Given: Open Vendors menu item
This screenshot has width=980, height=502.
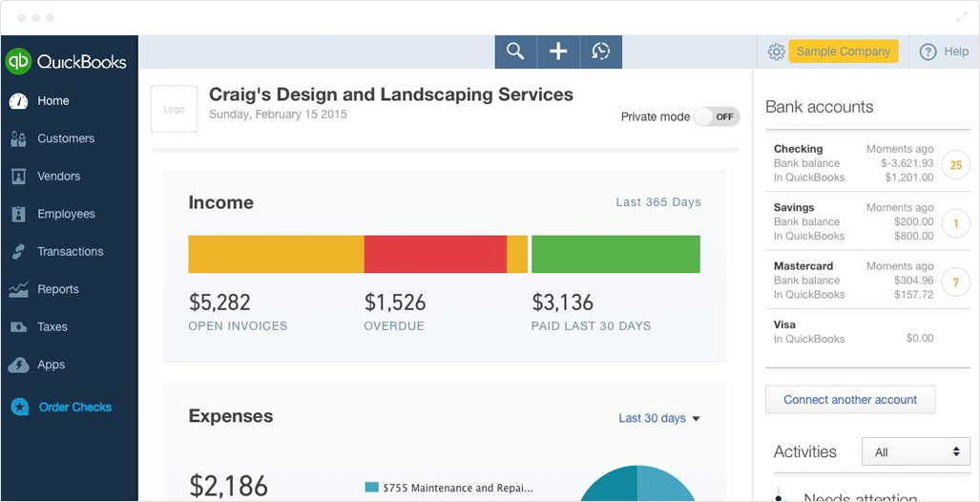Looking at the screenshot, I should (x=59, y=177).
